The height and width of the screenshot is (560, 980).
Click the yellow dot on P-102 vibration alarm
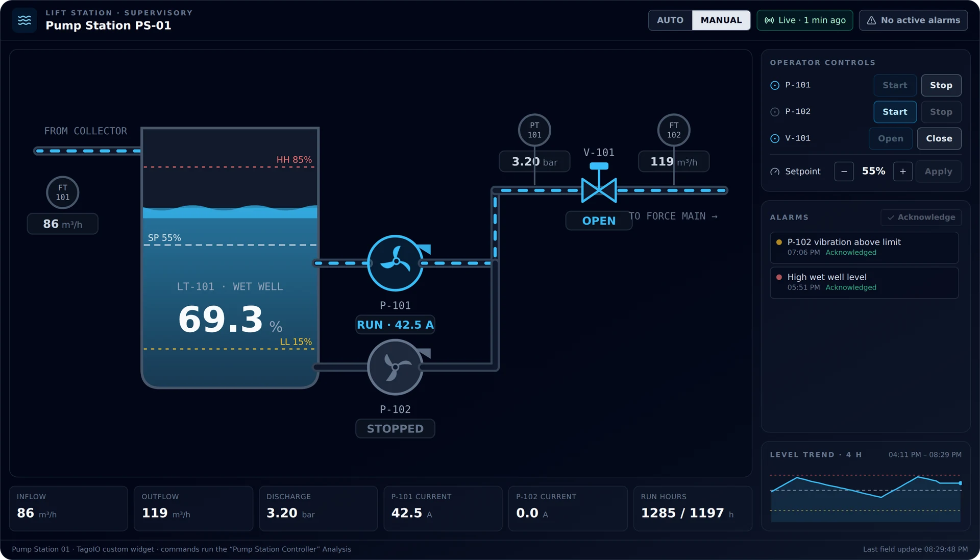tap(779, 242)
